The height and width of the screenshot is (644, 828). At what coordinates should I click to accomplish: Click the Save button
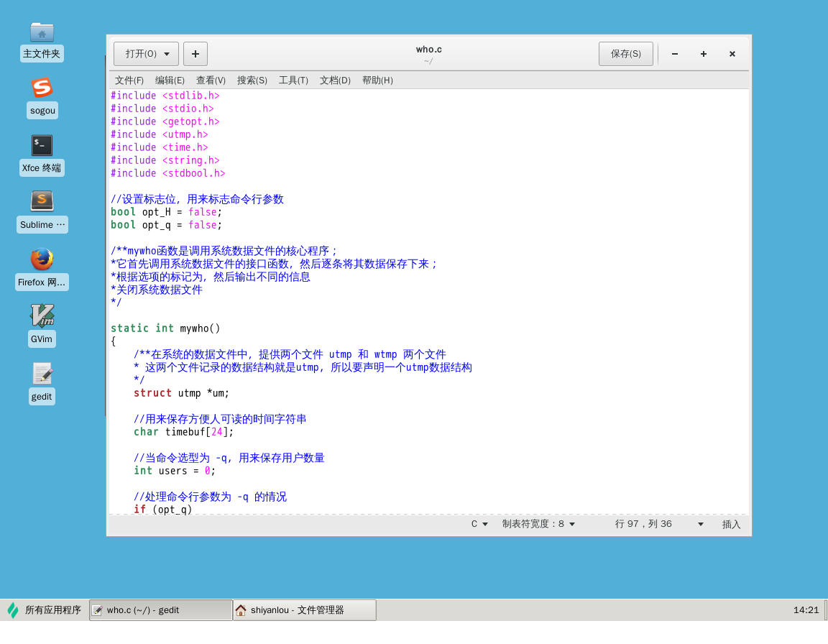tap(625, 54)
